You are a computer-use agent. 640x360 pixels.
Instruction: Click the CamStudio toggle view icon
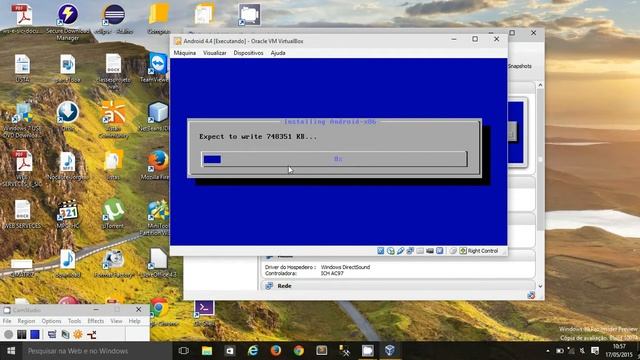(x=52, y=335)
